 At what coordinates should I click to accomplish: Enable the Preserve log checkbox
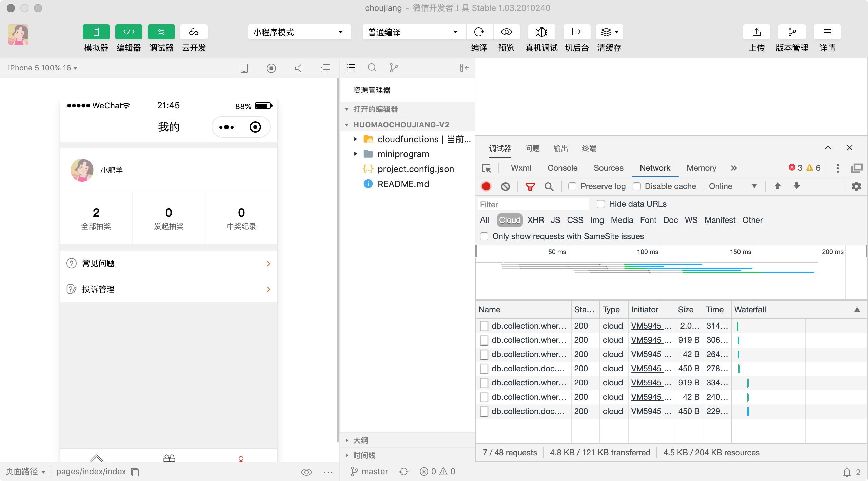click(x=572, y=186)
